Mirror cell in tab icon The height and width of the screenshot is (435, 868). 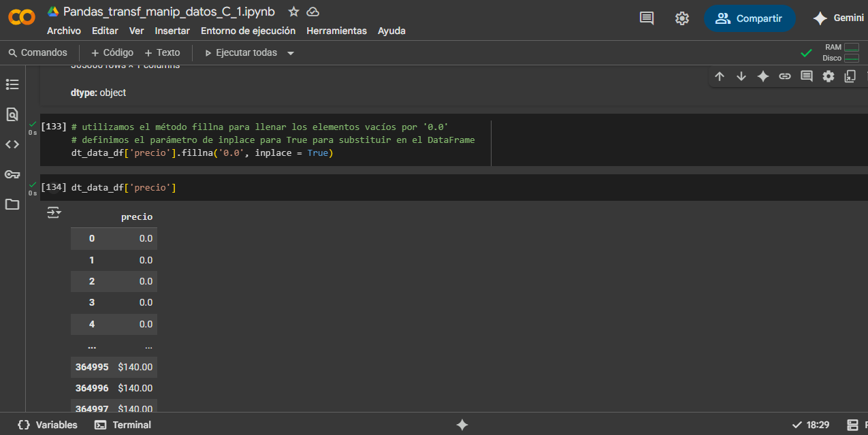(850, 76)
